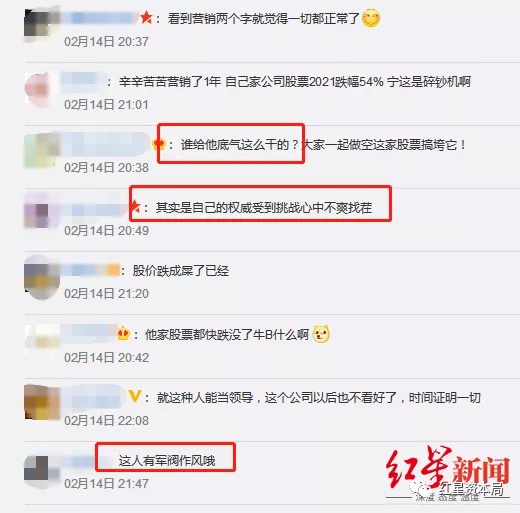Click the orange crown badge before 他家股票
This screenshot has height=513, width=520.
click(123, 333)
